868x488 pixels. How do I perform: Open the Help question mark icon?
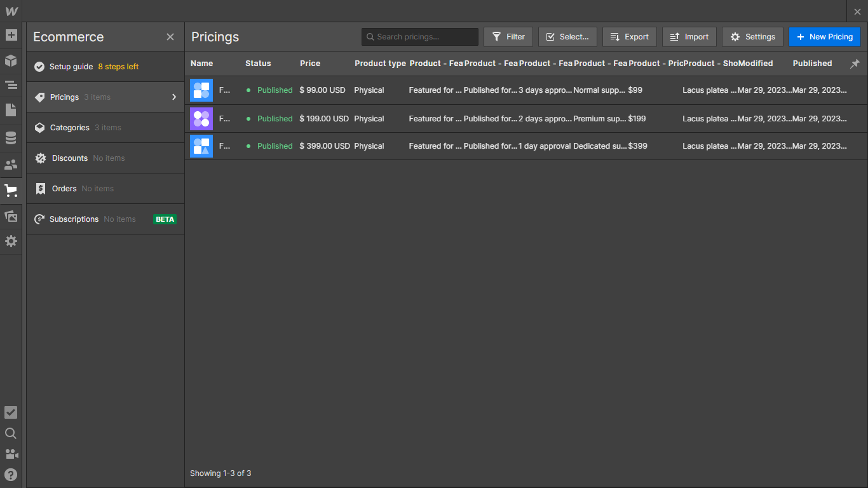pos(11,475)
